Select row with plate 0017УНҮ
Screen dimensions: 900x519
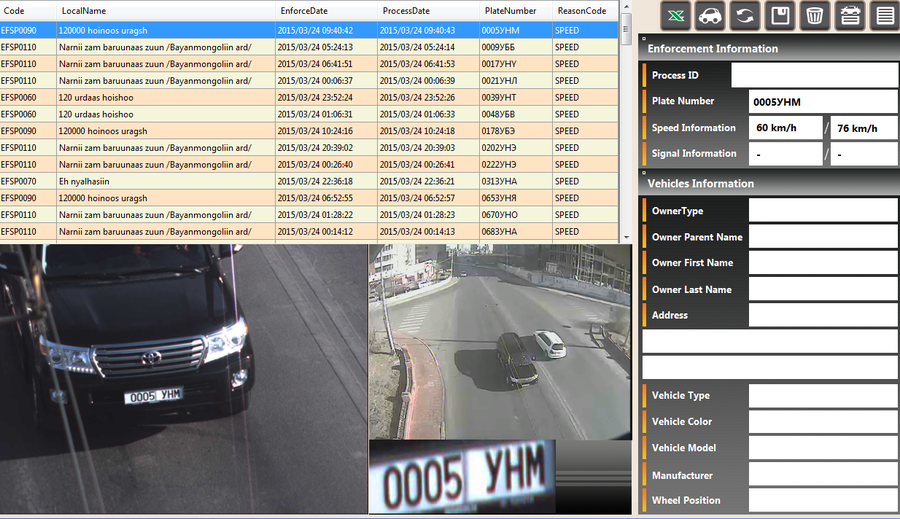pos(309,64)
